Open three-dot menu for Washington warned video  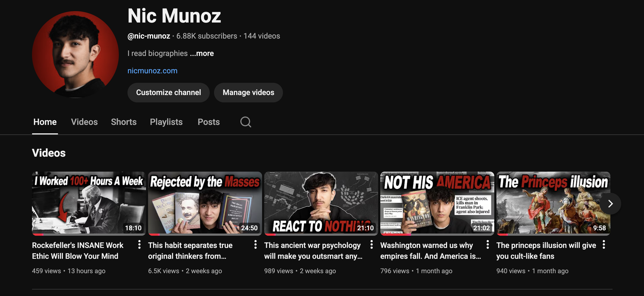click(487, 244)
